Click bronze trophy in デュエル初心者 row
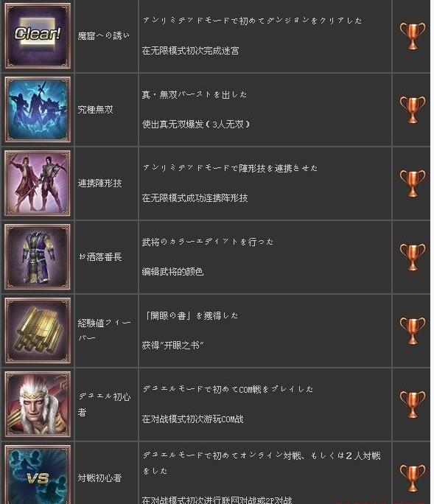This screenshot has height=504, width=434. [413, 405]
